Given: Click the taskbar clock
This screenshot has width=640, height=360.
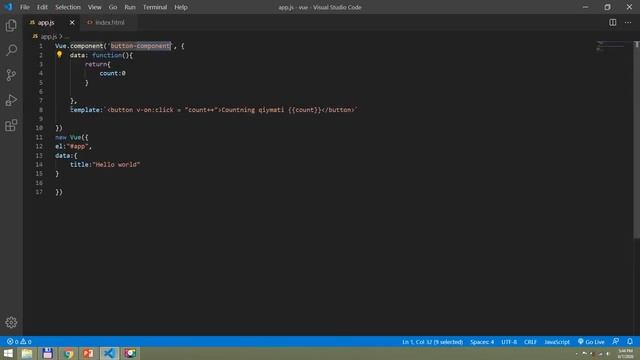Looking at the screenshot, I should (x=625, y=353).
